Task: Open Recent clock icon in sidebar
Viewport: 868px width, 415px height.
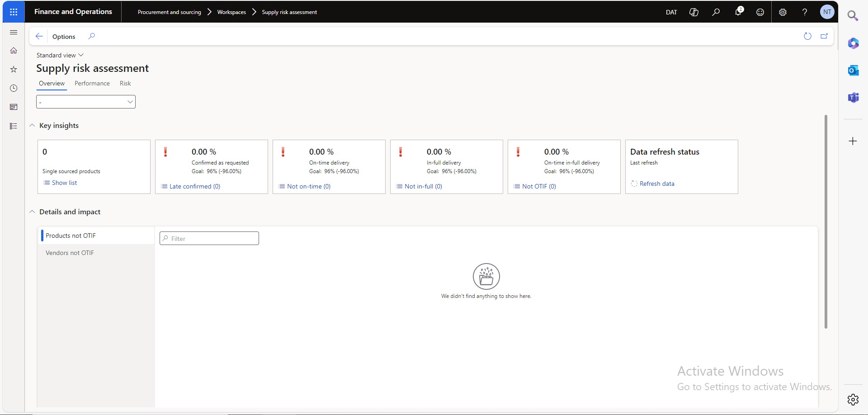Action: [14, 88]
